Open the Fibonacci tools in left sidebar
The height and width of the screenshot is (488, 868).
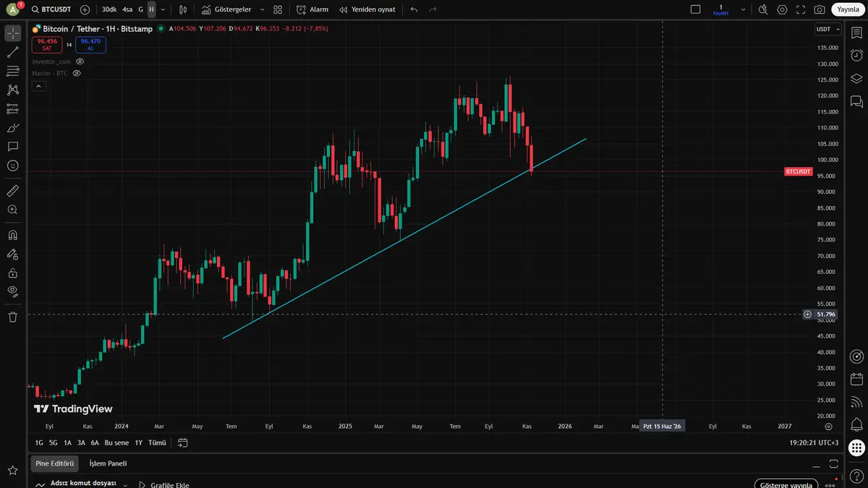[x=12, y=71]
